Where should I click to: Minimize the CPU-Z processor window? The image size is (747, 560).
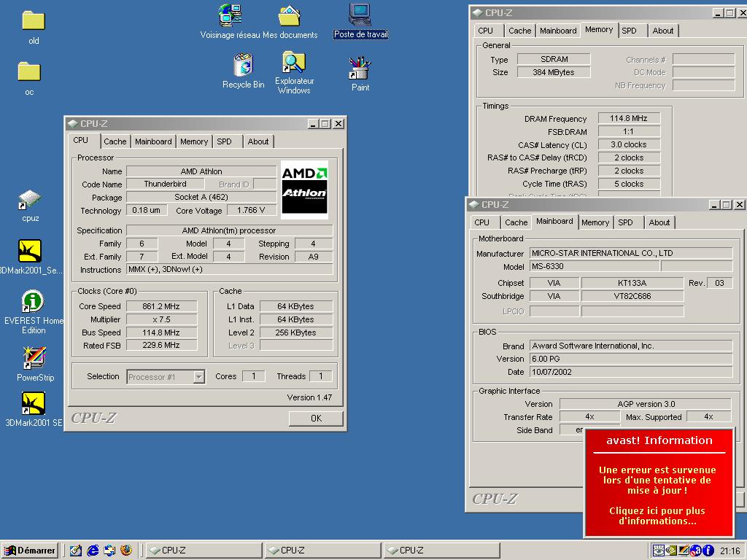pyautogui.click(x=313, y=124)
